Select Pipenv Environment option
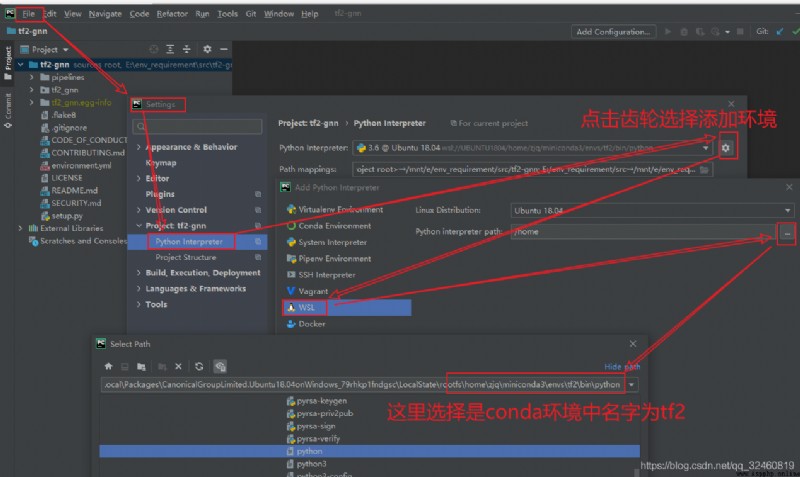 click(329, 259)
